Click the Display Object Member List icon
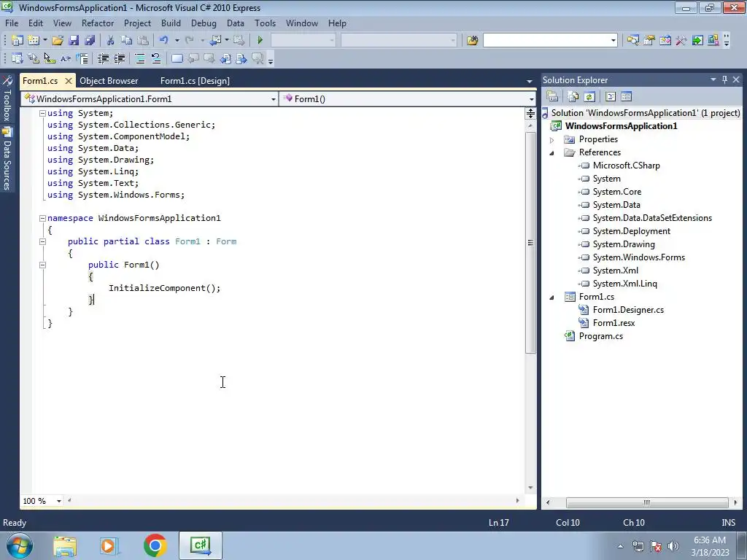 pyautogui.click(x=18, y=58)
